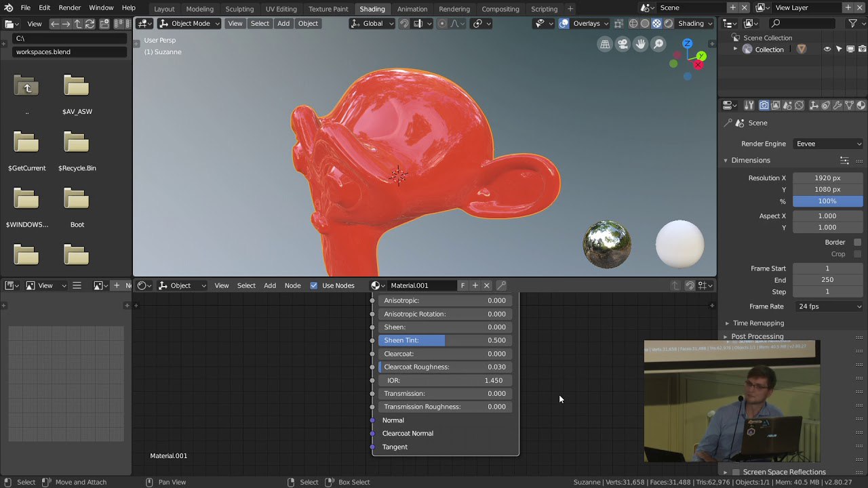
Task: Click the Sheen Tint slider
Action: pos(445,340)
